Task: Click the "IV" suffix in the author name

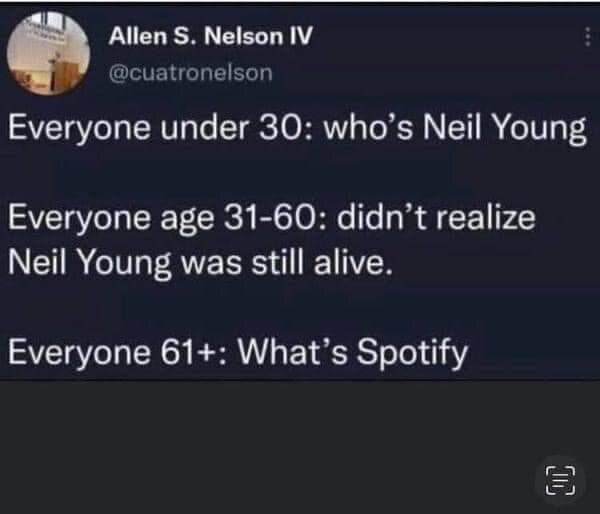Action: [x=300, y=39]
